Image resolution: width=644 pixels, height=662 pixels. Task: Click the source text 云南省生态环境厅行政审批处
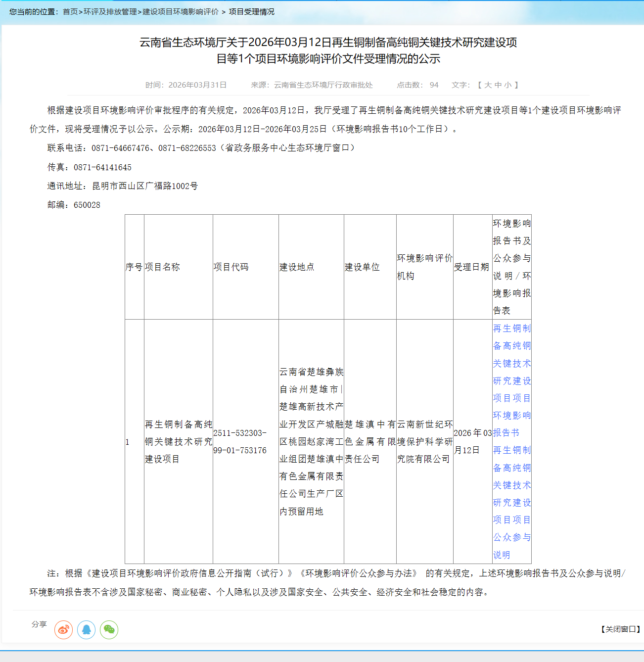point(323,85)
